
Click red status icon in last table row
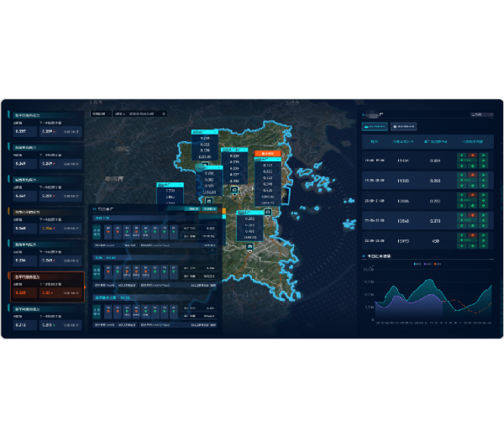(473, 235)
